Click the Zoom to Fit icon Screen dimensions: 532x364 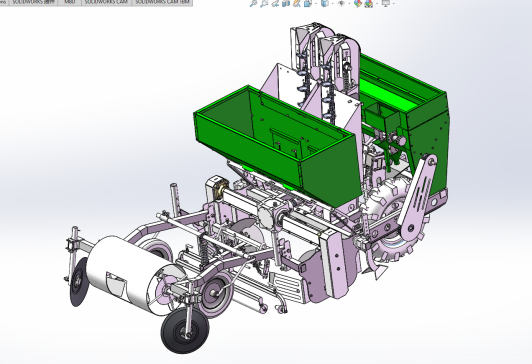pyautogui.click(x=253, y=3)
